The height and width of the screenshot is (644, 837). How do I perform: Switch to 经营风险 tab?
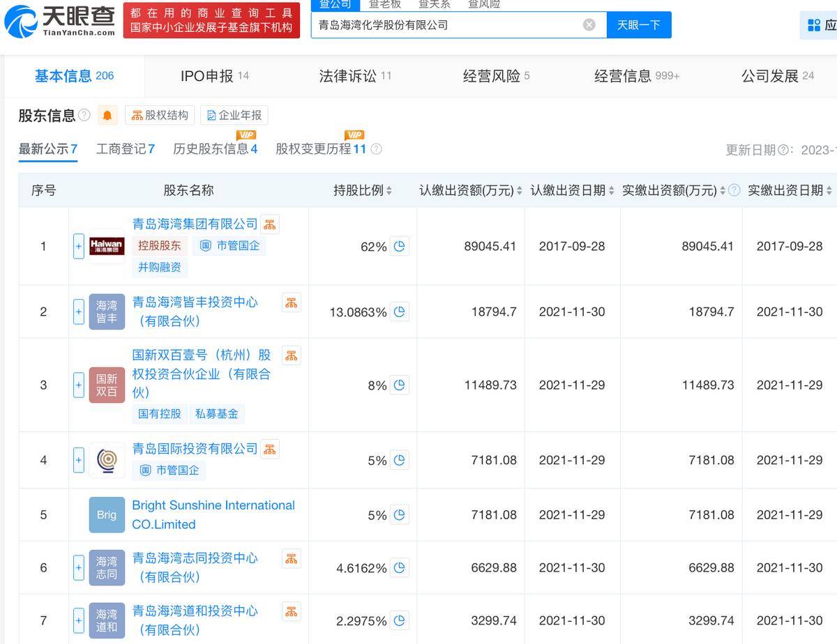[496, 76]
